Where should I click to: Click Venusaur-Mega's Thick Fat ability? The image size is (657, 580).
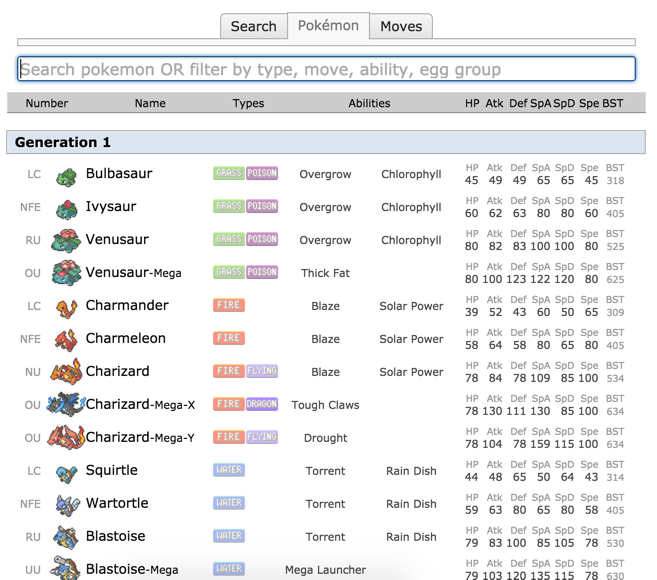[325, 273]
